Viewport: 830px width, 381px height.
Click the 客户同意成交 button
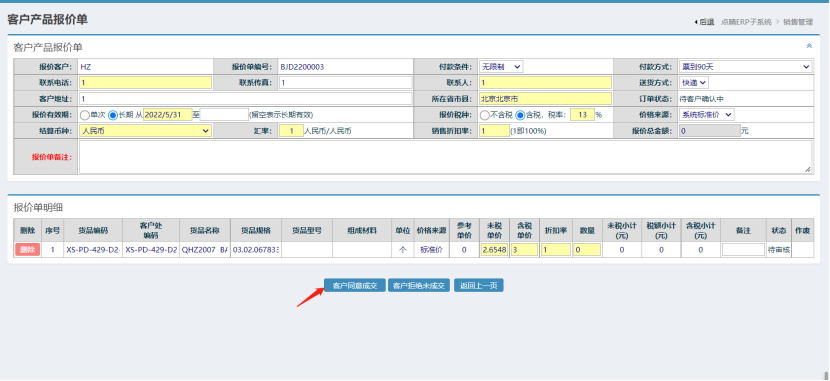pyautogui.click(x=355, y=286)
